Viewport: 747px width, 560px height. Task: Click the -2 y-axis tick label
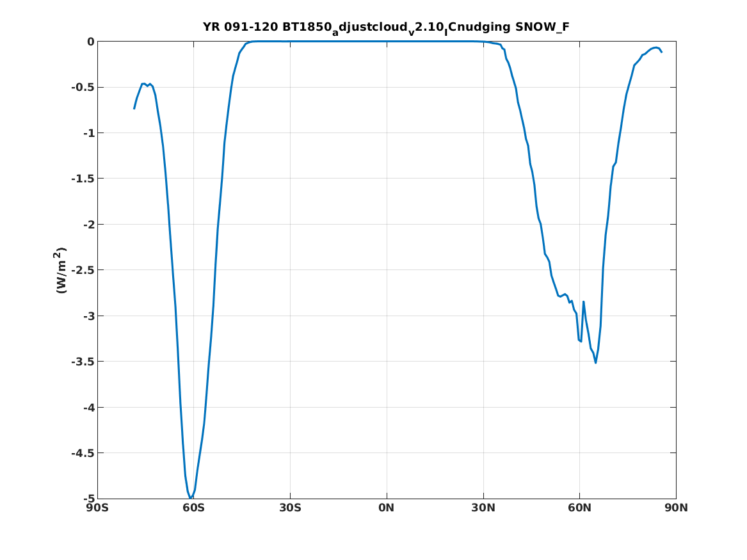(x=88, y=225)
